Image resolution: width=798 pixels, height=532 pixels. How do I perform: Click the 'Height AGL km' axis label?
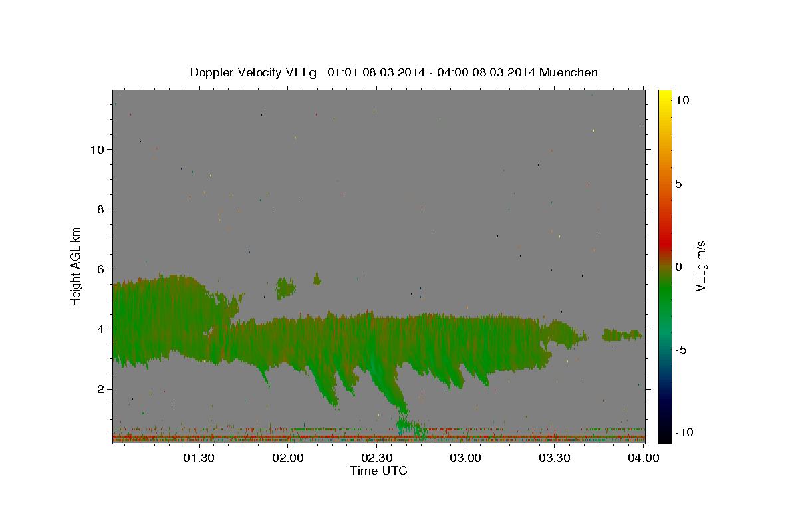coord(76,265)
